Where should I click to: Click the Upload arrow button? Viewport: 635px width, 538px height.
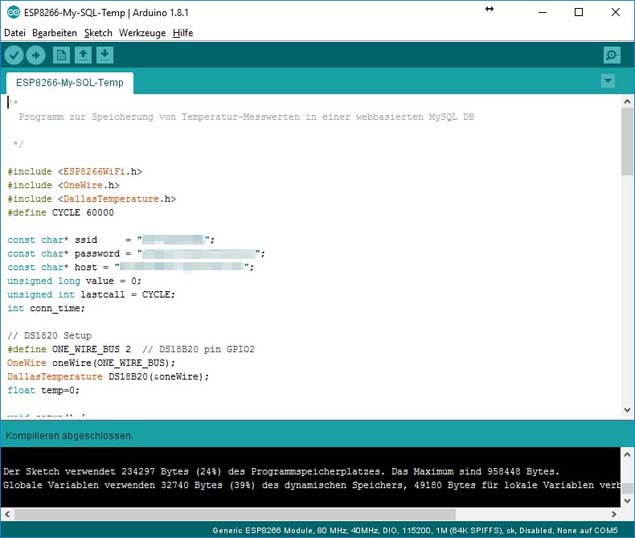(36, 55)
